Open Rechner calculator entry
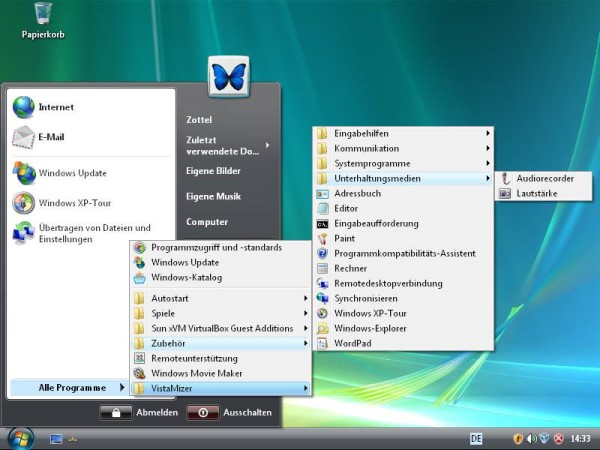 point(350,268)
